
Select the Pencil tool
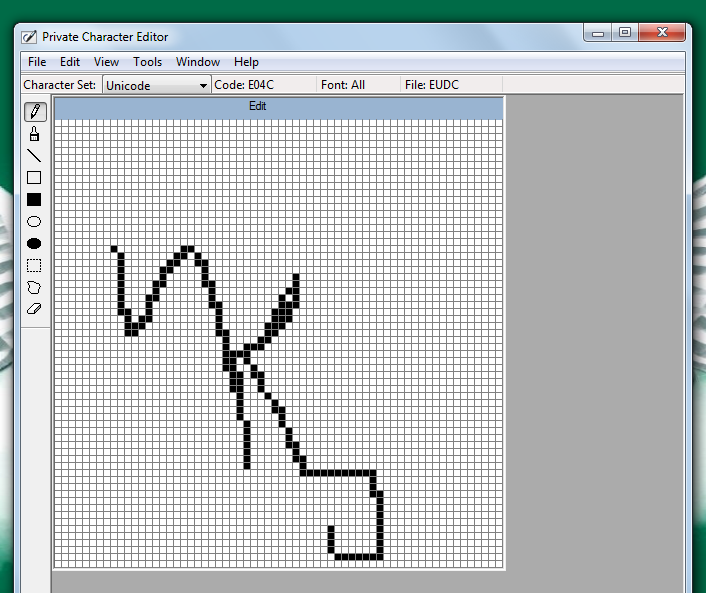click(x=34, y=111)
